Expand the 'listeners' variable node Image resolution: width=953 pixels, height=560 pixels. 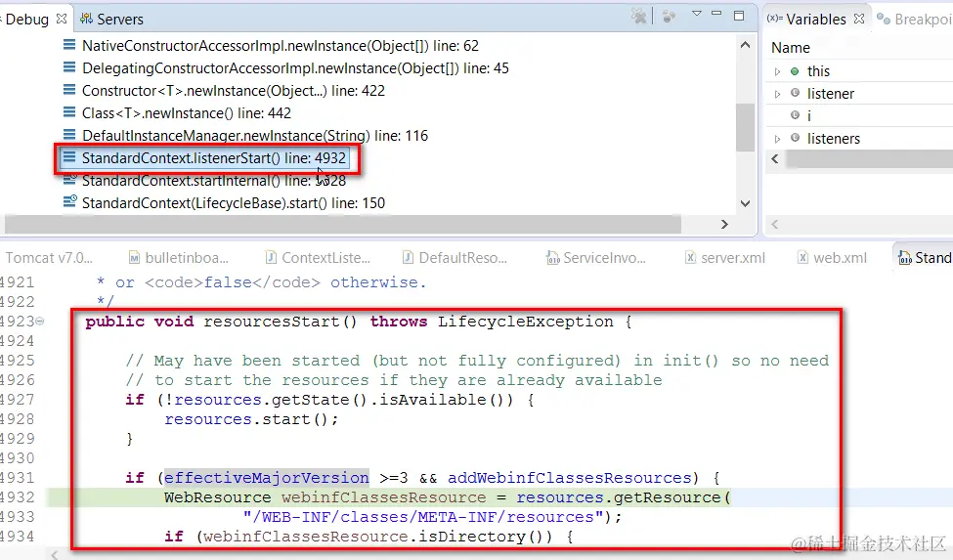click(x=777, y=139)
